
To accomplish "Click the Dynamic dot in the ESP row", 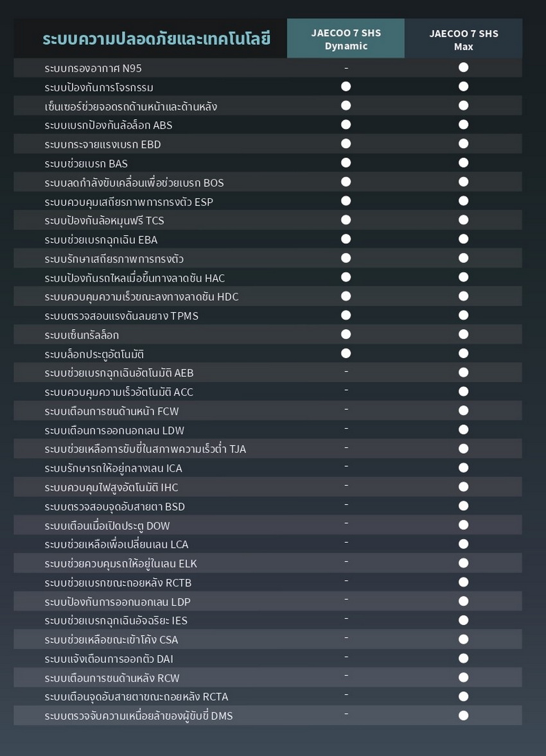I will tap(346, 201).
